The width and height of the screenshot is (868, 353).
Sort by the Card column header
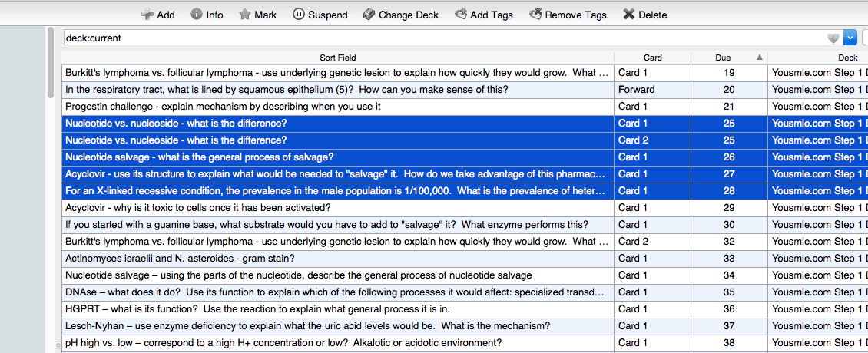pyautogui.click(x=653, y=58)
